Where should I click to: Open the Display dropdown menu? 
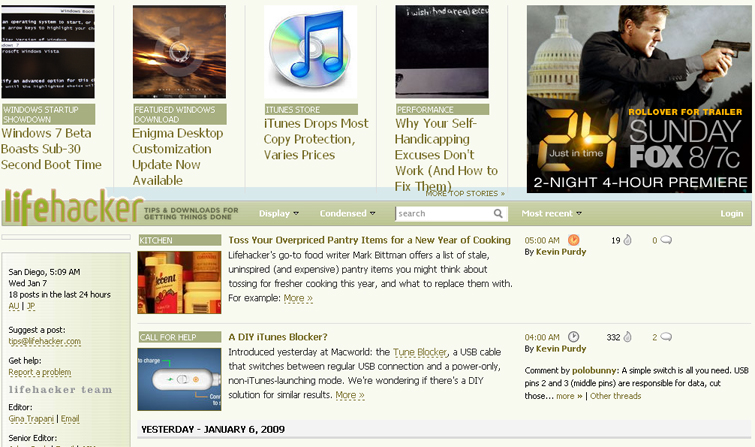point(279,213)
